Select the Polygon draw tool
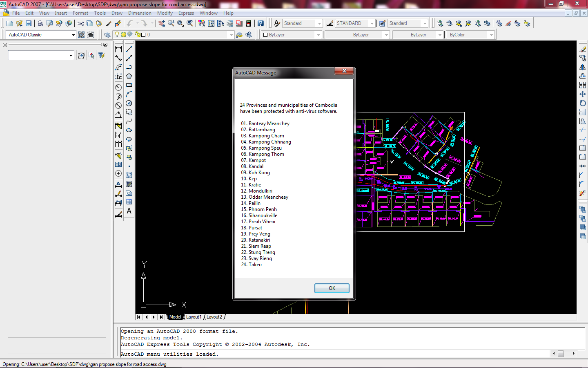588x368 pixels. point(129,76)
